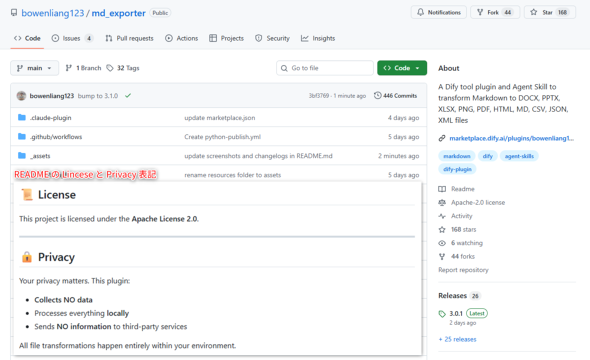
Task: Open the Projects tab
Action: tap(227, 38)
